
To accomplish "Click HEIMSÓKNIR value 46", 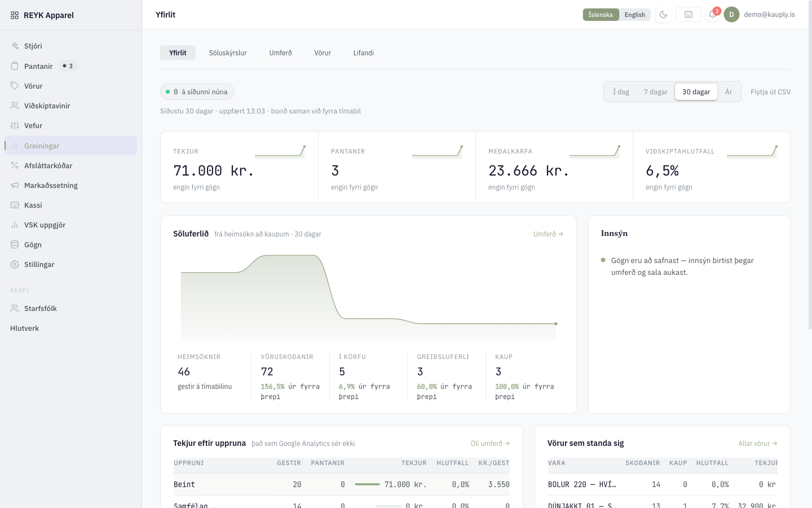I will 184,371.
